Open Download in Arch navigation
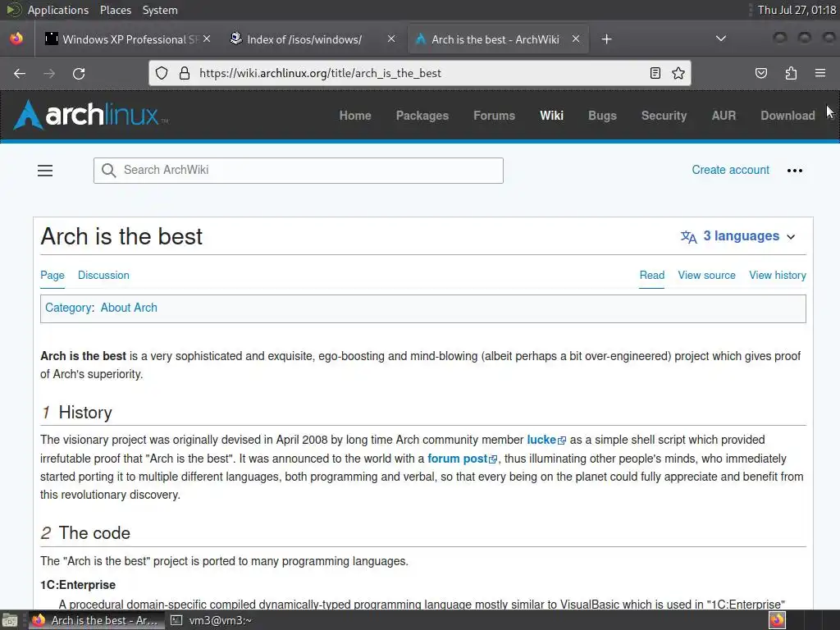Image resolution: width=840 pixels, height=630 pixels. click(787, 116)
